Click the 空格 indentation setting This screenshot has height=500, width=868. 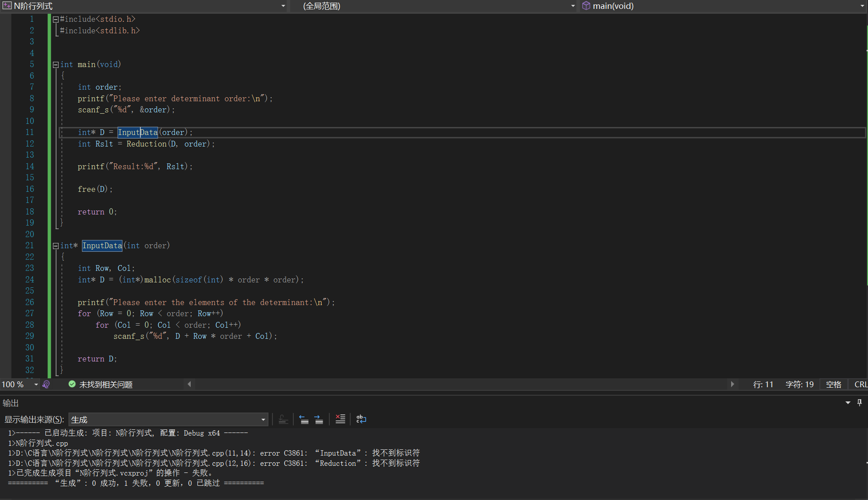[834, 385]
